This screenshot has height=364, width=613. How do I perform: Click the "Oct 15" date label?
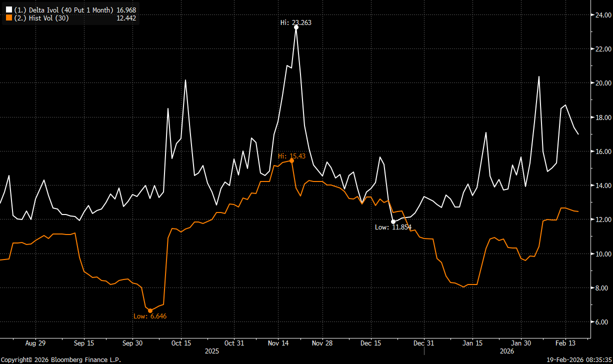(181, 343)
